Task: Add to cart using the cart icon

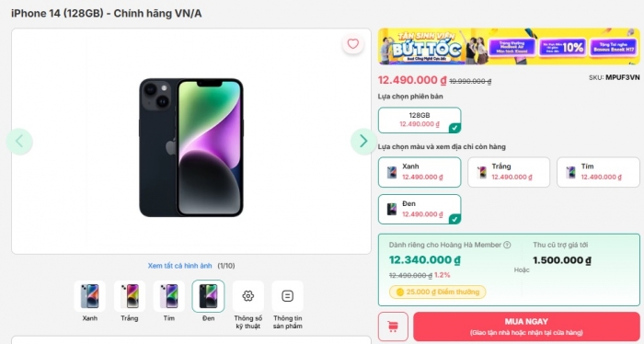Action: (x=393, y=327)
